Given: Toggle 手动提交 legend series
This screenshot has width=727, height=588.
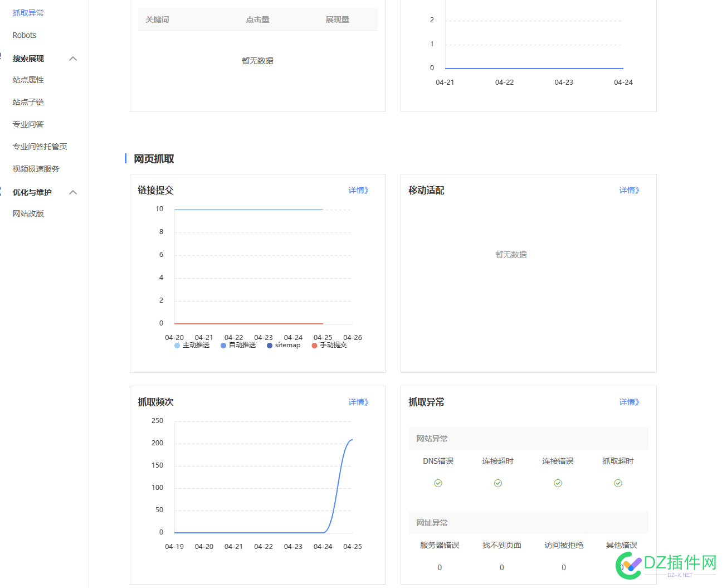Looking at the screenshot, I should (x=329, y=345).
